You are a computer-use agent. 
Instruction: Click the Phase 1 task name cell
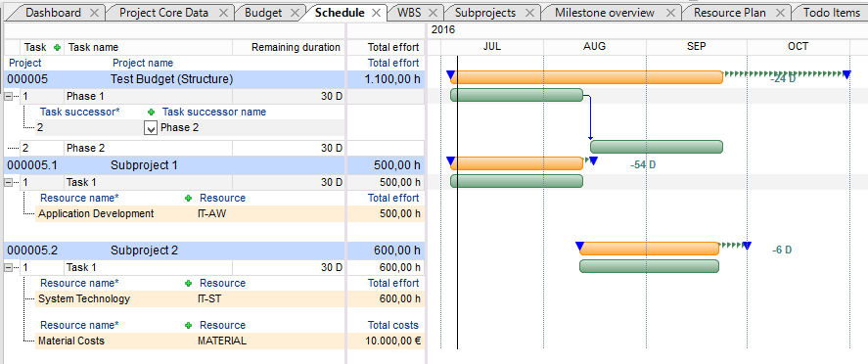coord(149,96)
